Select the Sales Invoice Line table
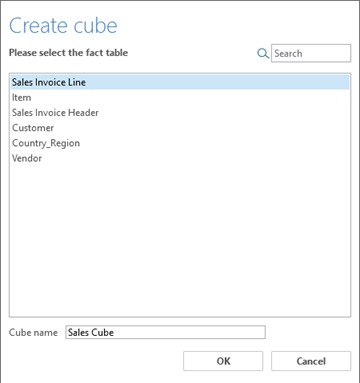 click(180, 82)
